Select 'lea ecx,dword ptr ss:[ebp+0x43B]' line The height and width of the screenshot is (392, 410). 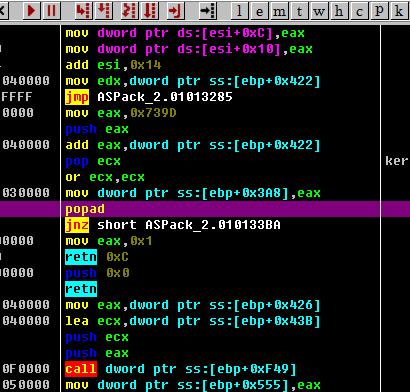tap(193, 321)
